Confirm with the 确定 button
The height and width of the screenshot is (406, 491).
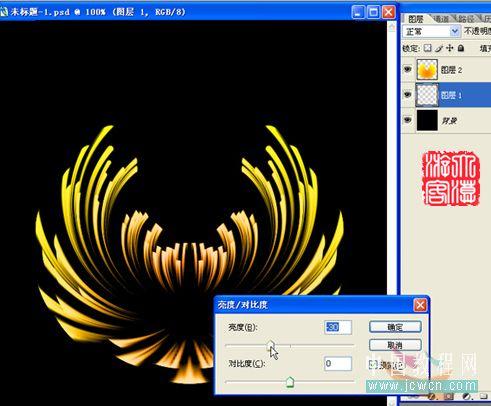click(395, 327)
